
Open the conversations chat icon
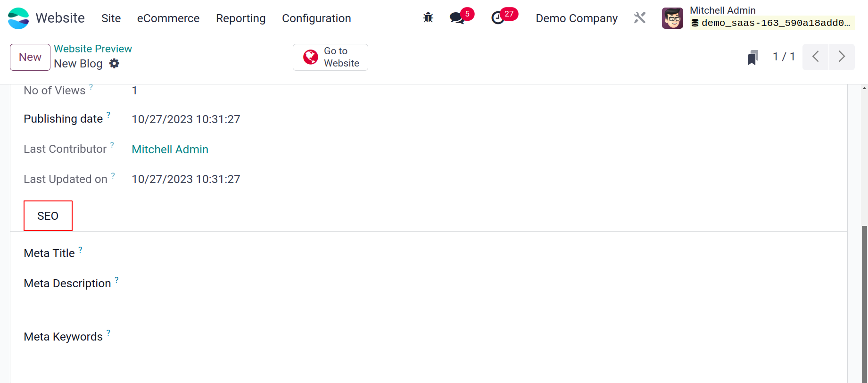pyautogui.click(x=457, y=18)
